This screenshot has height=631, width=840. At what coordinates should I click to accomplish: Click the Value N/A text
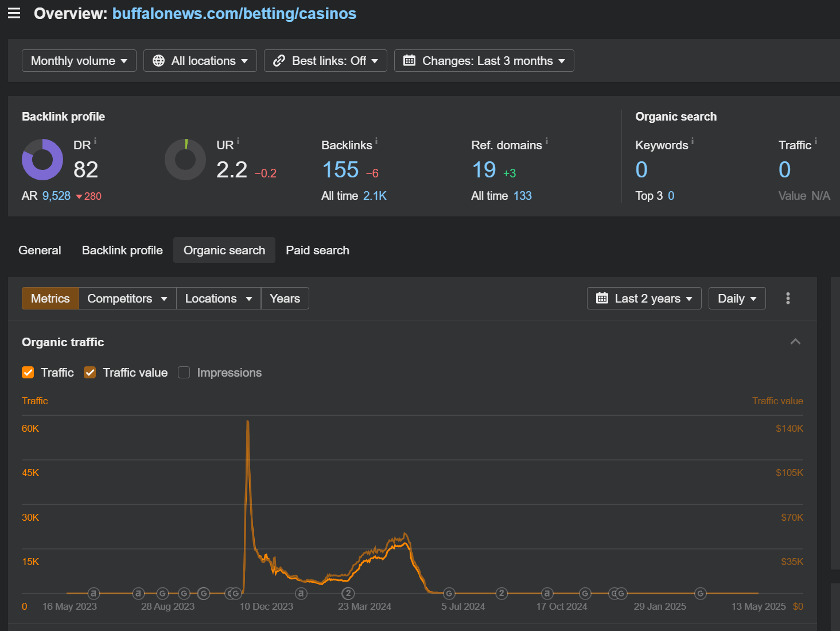pos(804,196)
